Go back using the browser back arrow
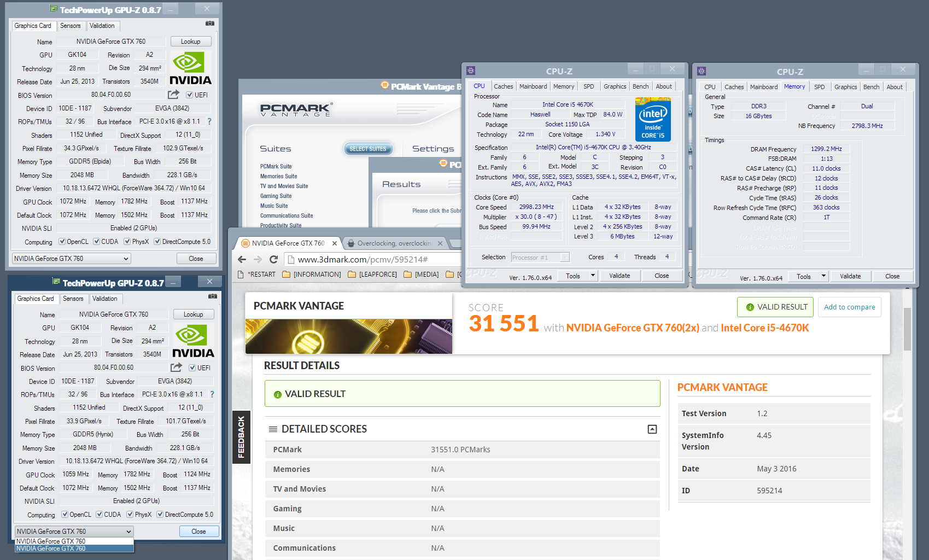The height and width of the screenshot is (560, 929). [242, 259]
